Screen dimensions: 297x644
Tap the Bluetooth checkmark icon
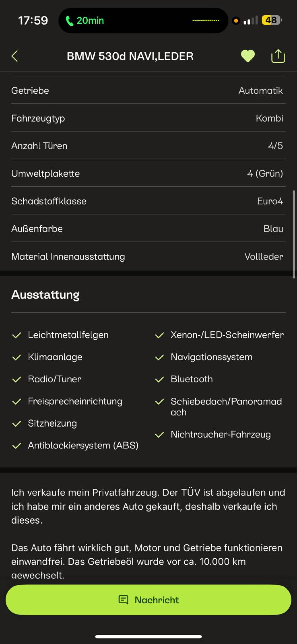click(159, 379)
